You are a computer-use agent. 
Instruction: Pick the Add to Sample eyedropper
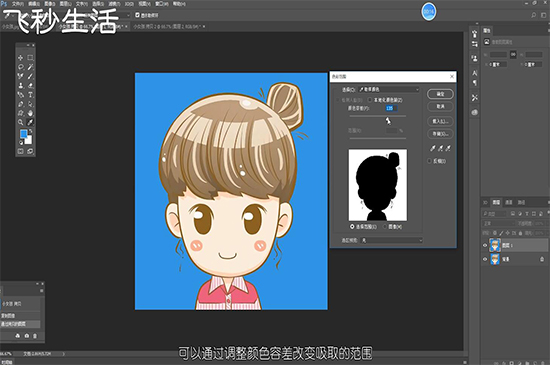point(441,148)
